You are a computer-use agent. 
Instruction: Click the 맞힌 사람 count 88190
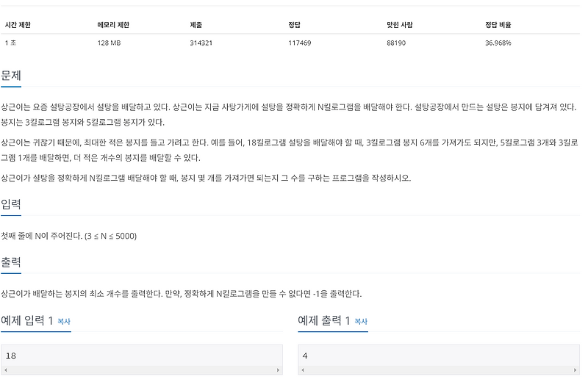pos(396,43)
